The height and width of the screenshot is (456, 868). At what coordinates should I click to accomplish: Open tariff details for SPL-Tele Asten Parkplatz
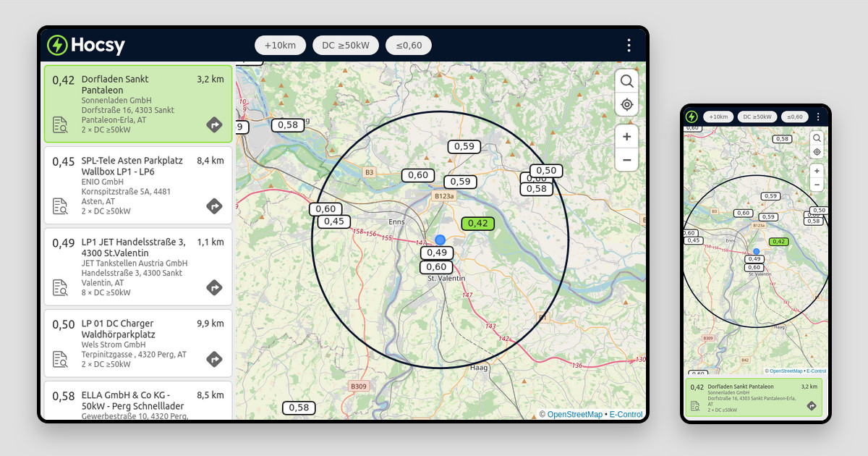point(60,206)
